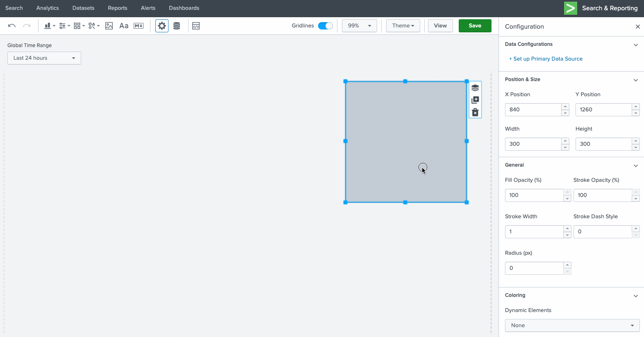The width and height of the screenshot is (644, 337).
Task: Duplicate the selected shape
Action: pyautogui.click(x=475, y=100)
